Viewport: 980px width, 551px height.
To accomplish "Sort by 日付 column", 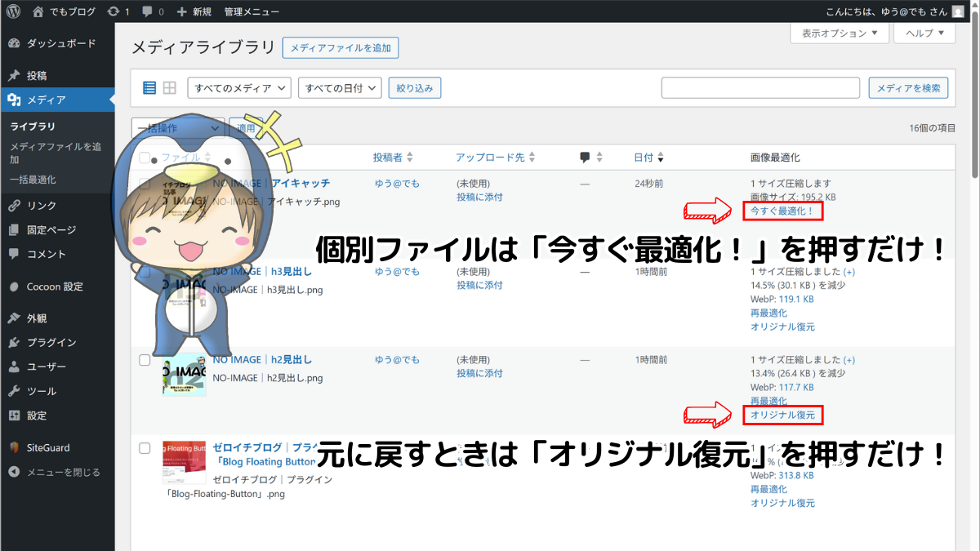I will (x=649, y=157).
